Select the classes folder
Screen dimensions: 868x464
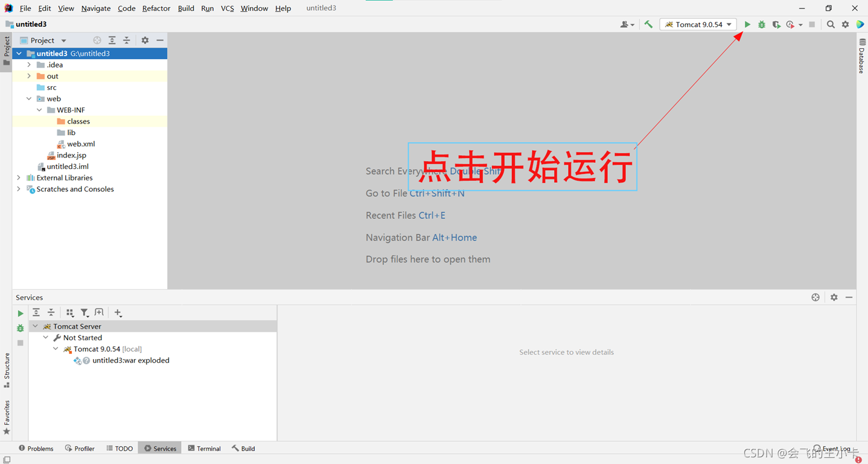click(x=73, y=121)
